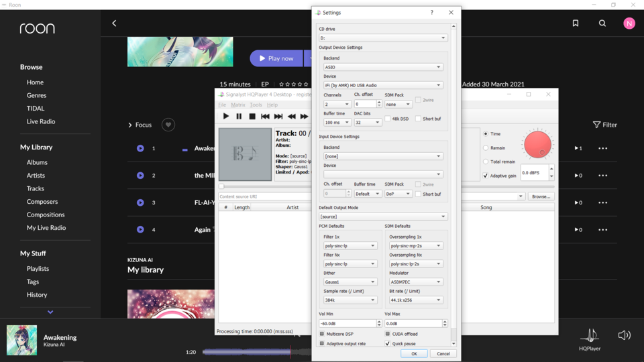The width and height of the screenshot is (644, 362).
Task: Play track 1 in Roon list
Action: point(140,148)
